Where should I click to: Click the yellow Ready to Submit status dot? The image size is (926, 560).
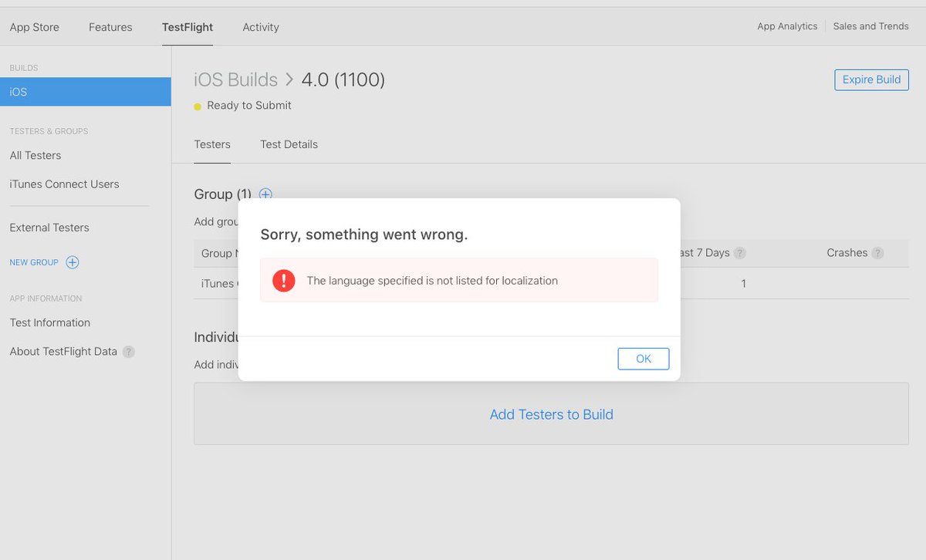(x=198, y=106)
